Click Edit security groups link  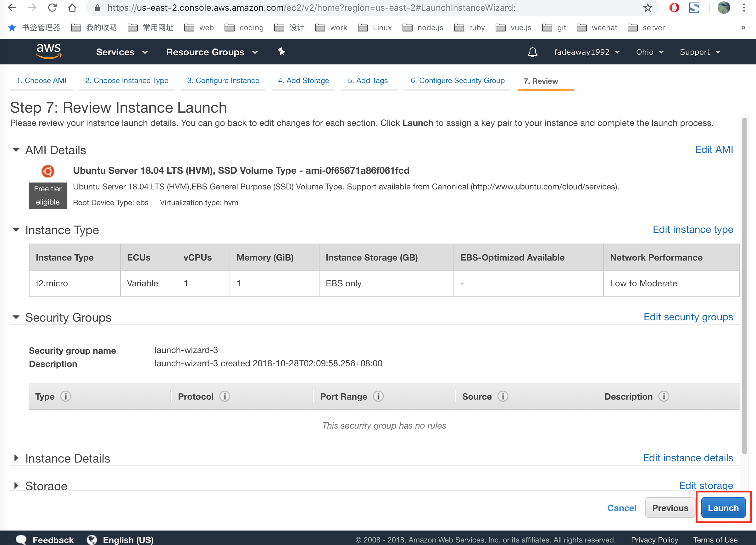688,317
